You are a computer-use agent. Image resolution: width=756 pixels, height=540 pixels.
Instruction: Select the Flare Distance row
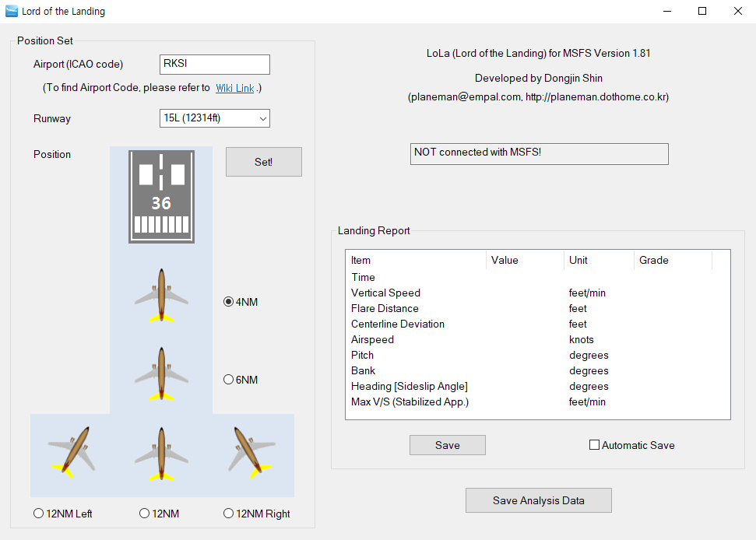pyautogui.click(x=537, y=308)
